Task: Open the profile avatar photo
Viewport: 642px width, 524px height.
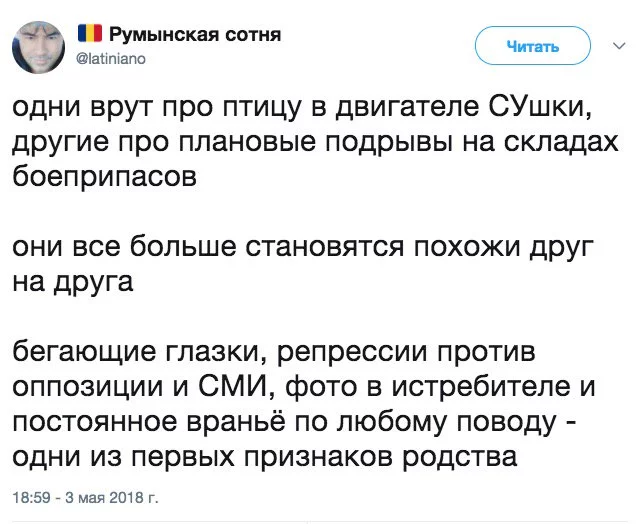Action: [x=41, y=49]
